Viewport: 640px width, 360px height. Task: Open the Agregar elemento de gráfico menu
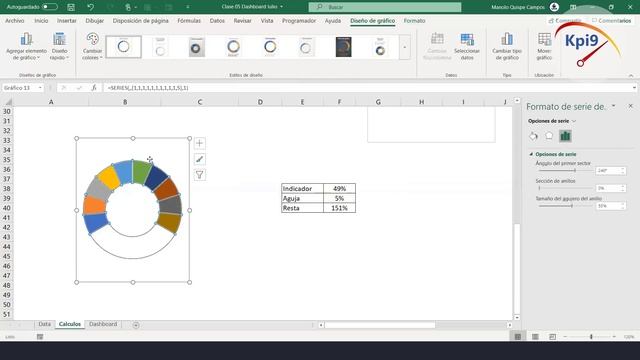(x=27, y=47)
